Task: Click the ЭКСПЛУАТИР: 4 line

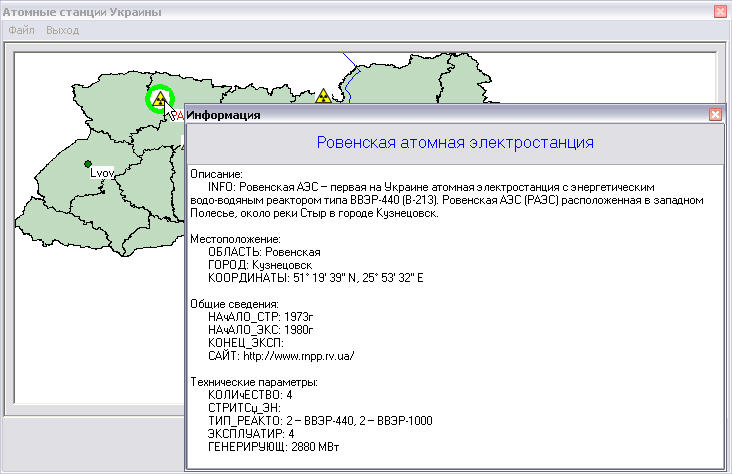Action: (x=251, y=434)
